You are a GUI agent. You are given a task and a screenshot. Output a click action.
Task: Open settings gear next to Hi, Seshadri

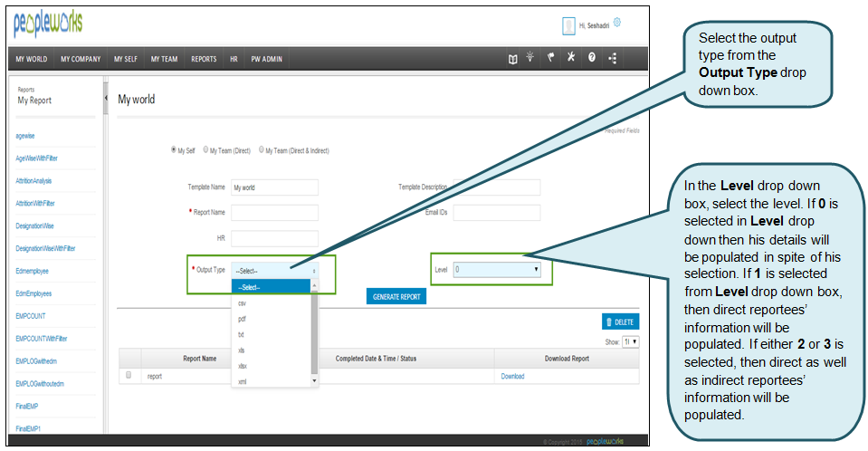[617, 23]
